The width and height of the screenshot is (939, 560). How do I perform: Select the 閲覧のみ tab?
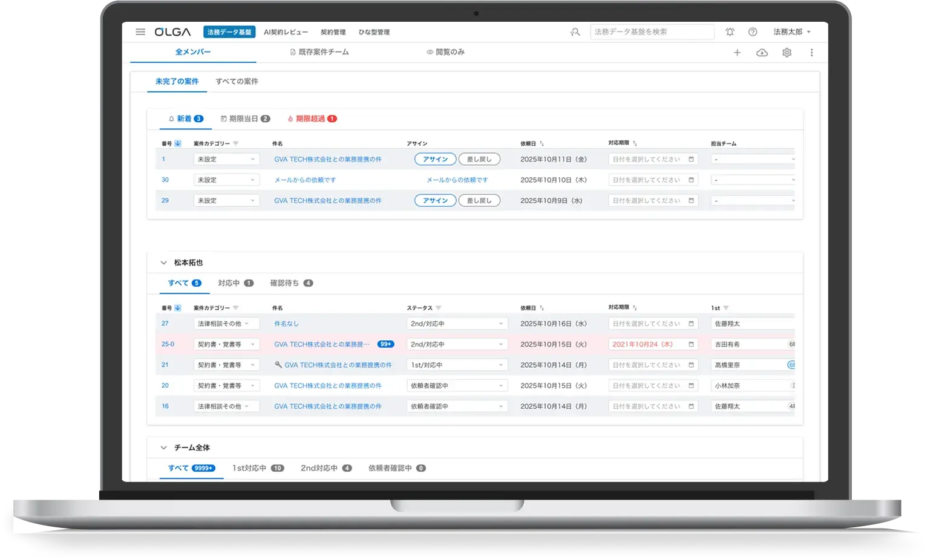point(445,52)
